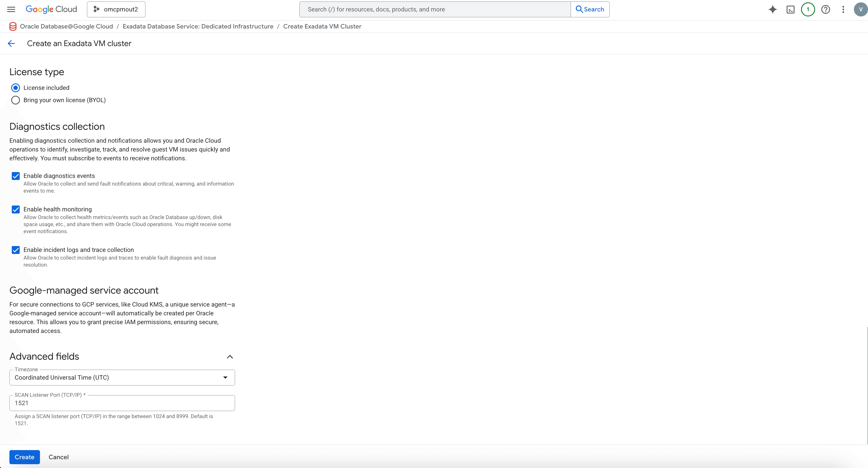This screenshot has width=868, height=468.
Task: Edit the SCAN Listener Port field
Action: [122, 403]
